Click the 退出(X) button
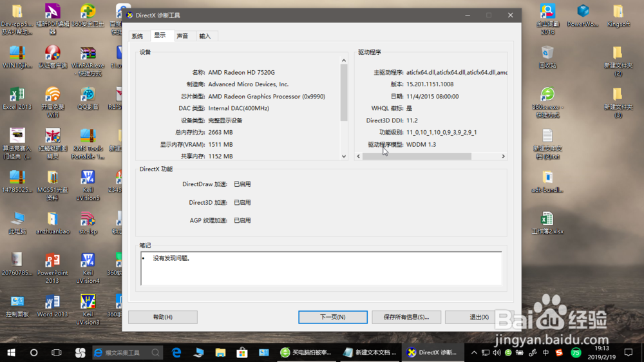The width and height of the screenshot is (644, 362). point(479,317)
